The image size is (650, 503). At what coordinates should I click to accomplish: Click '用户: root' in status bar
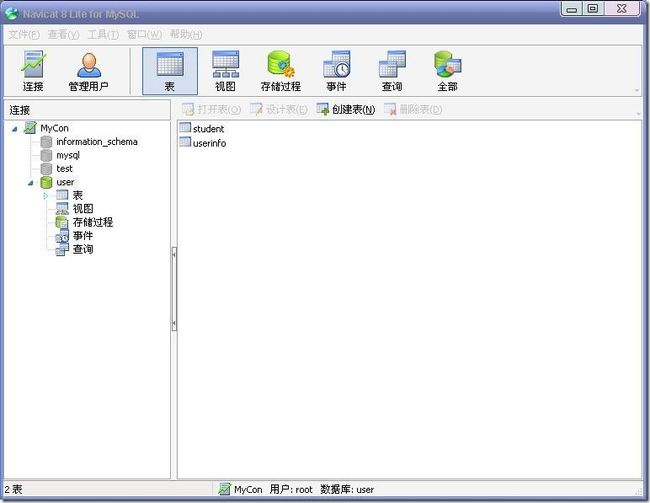pyautogui.click(x=291, y=490)
